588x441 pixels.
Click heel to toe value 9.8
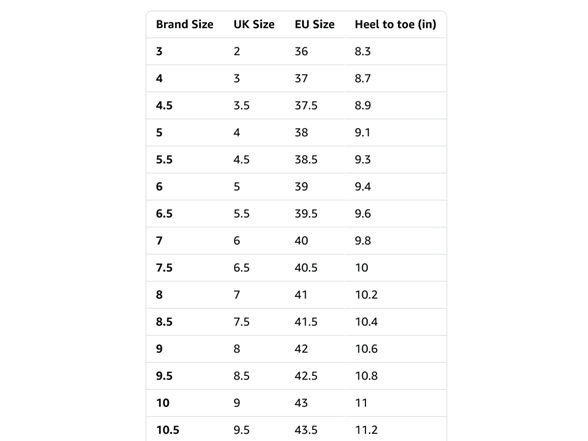click(x=363, y=240)
